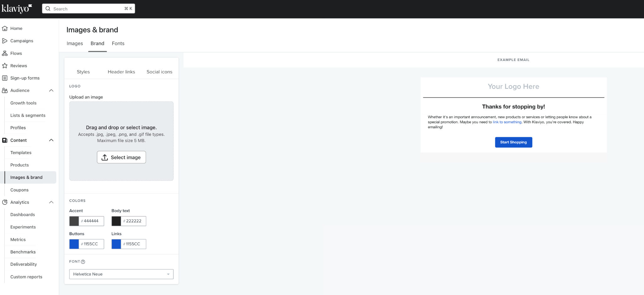Open Flows page
Screen dimensions: 644x295
tap(16, 53)
